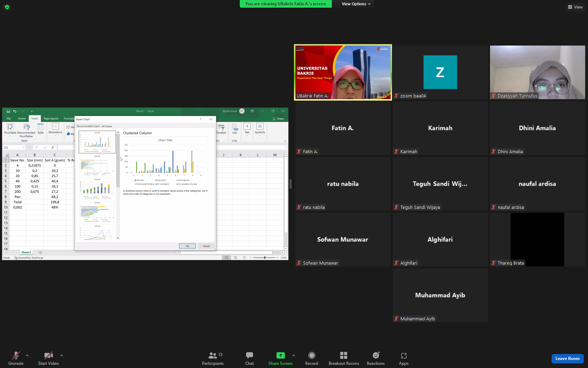Change layout with the View button

coord(575,7)
